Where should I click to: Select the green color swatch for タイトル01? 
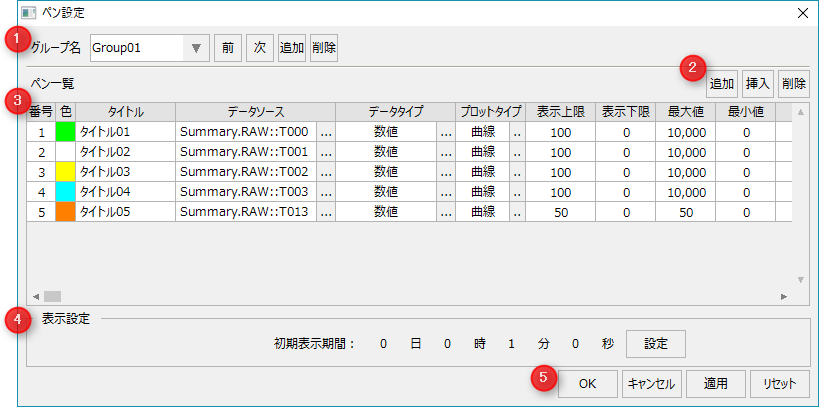65,132
